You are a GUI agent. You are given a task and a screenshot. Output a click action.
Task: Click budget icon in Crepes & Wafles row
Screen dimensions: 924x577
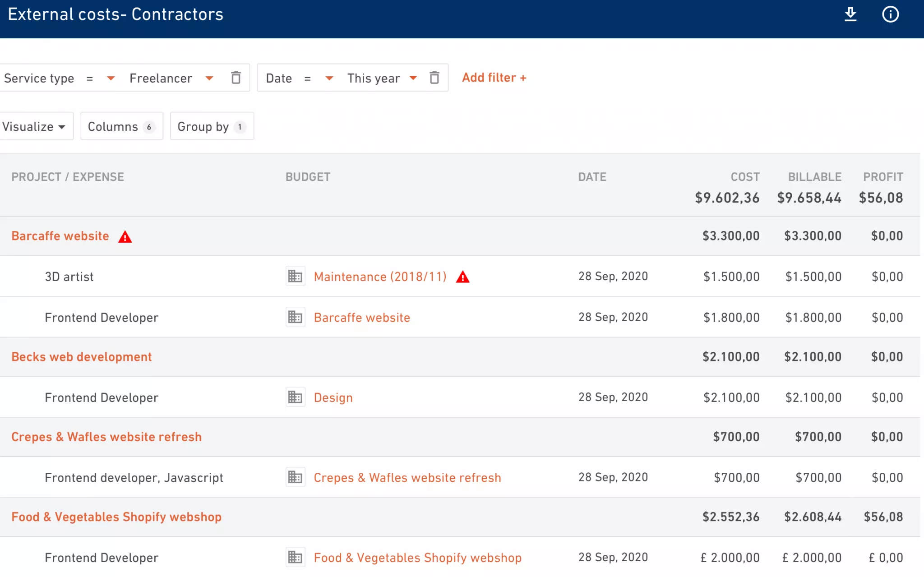coord(296,477)
